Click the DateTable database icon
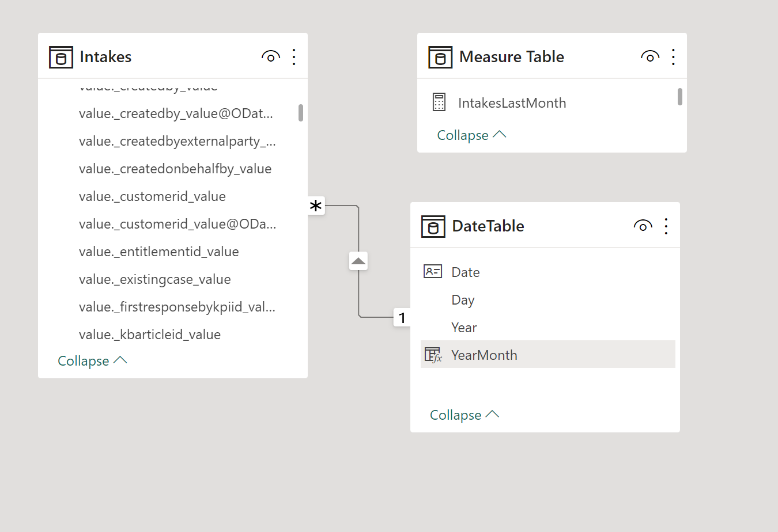 tap(433, 226)
